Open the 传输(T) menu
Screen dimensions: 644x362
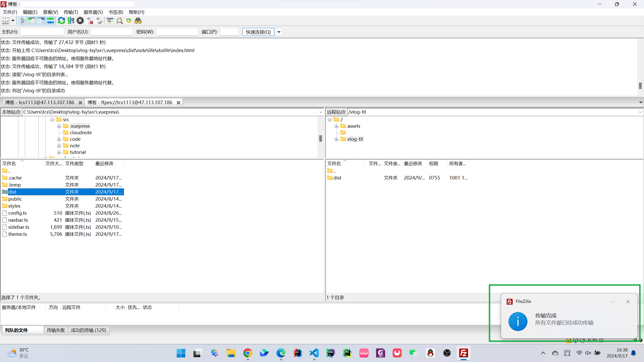(x=71, y=12)
